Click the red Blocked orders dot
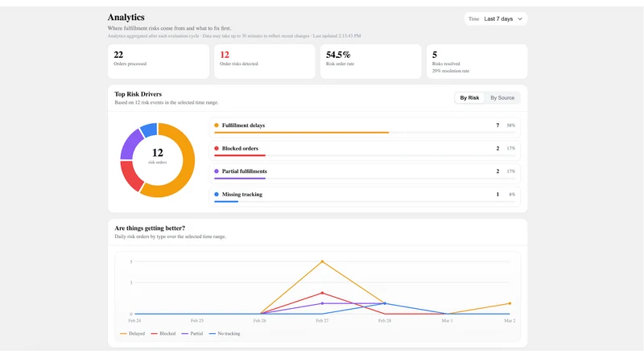Viewport: 644px width, 362px height. click(x=217, y=148)
